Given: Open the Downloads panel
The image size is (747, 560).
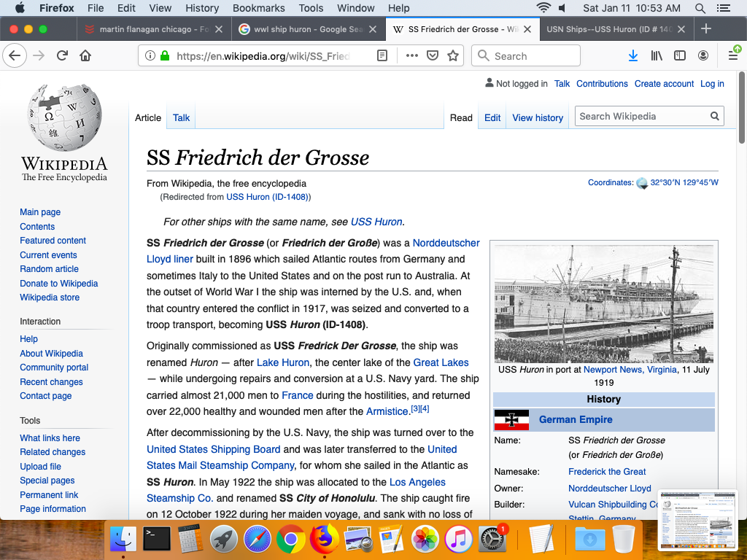Looking at the screenshot, I should click(633, 56).
